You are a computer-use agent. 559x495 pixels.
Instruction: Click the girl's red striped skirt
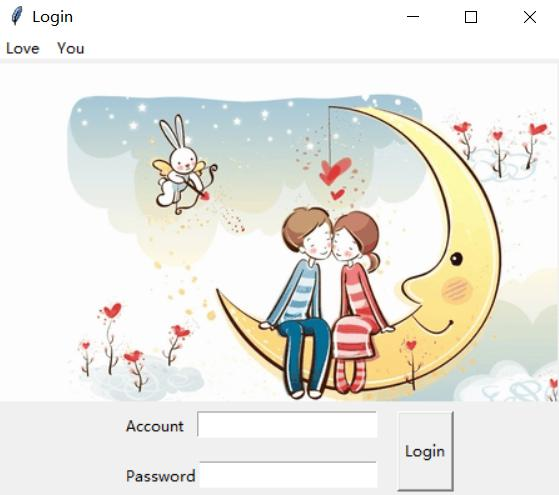[353, 337]
